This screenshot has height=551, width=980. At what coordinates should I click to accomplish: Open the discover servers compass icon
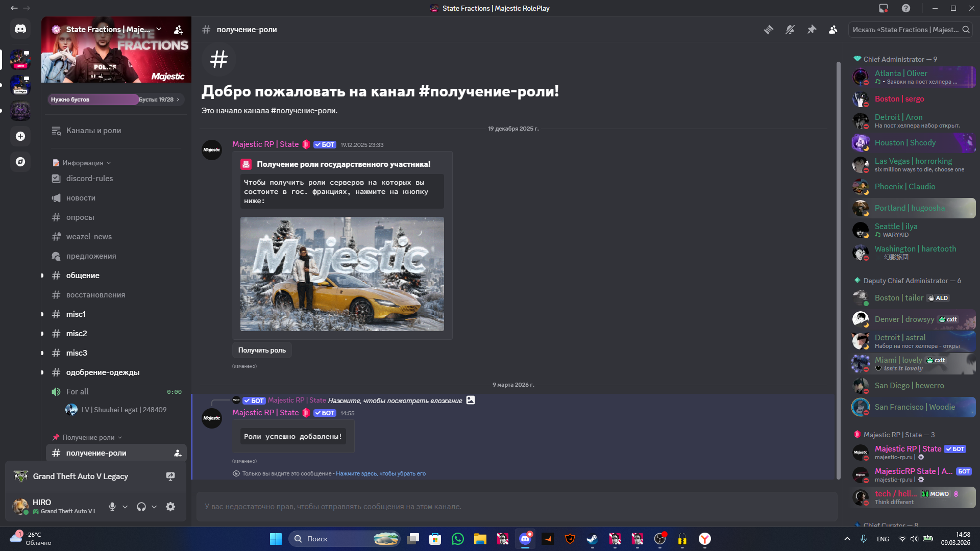(20, 162)
